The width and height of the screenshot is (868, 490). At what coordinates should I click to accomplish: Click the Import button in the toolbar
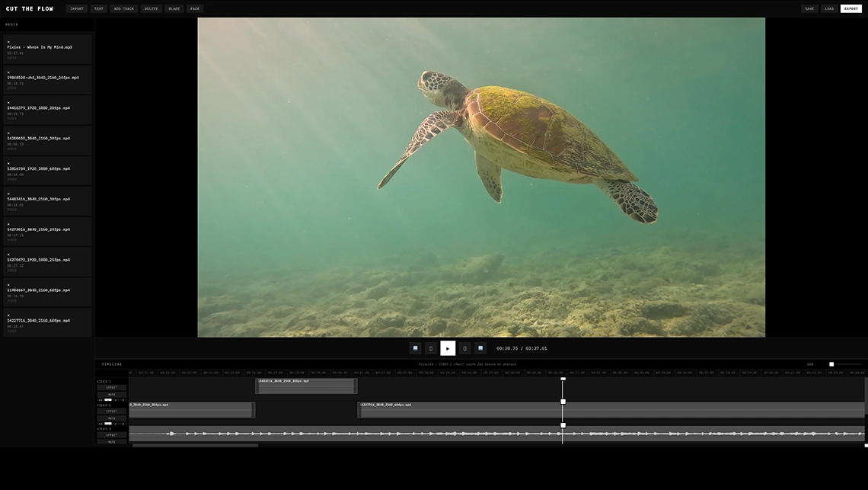[77, 8]
